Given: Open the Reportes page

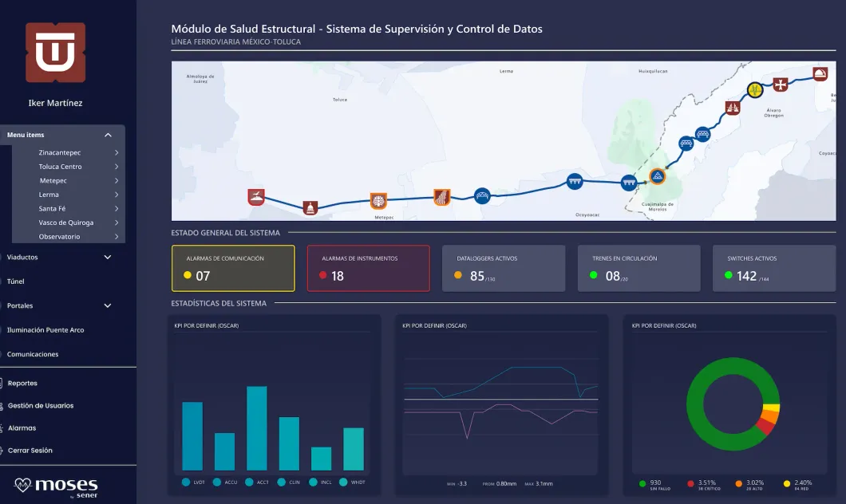Looking at the screenshot, I should (22, 384).
